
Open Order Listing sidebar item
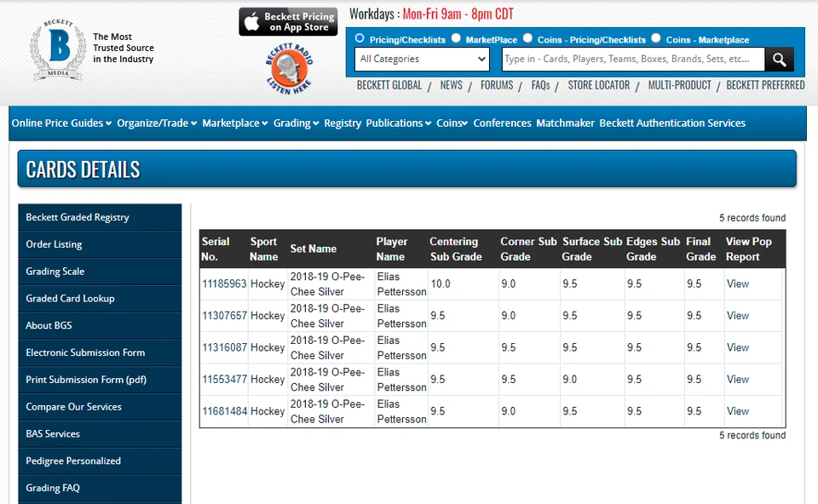(100, 244)
